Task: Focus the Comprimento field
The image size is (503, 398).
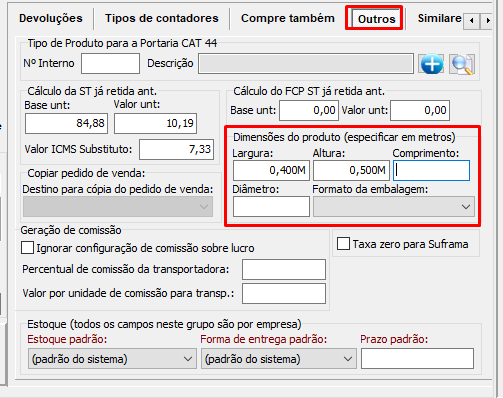Action: tap(432, 170)
